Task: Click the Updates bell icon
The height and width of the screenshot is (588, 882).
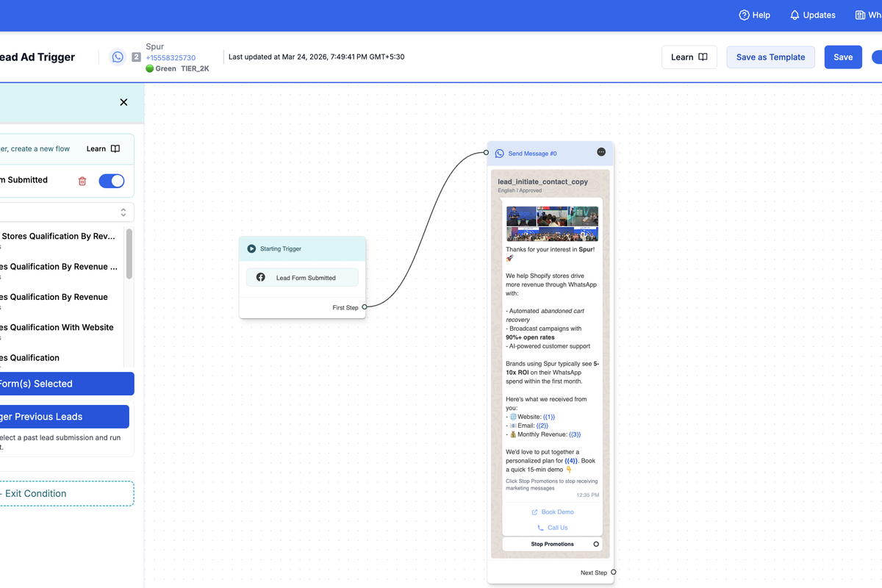Action: pyautogui.click(x=795, y=15)
